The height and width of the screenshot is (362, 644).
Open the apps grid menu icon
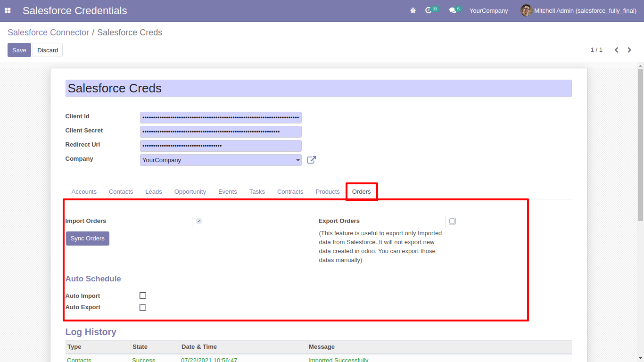pyautogui.click(x=8, y=10)
